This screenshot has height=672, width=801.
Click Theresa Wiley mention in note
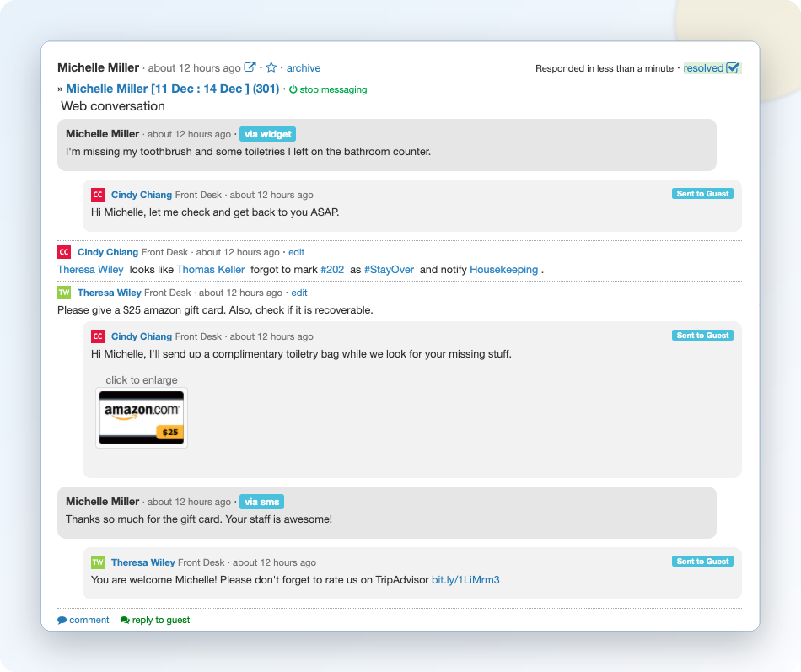point(90,269)
